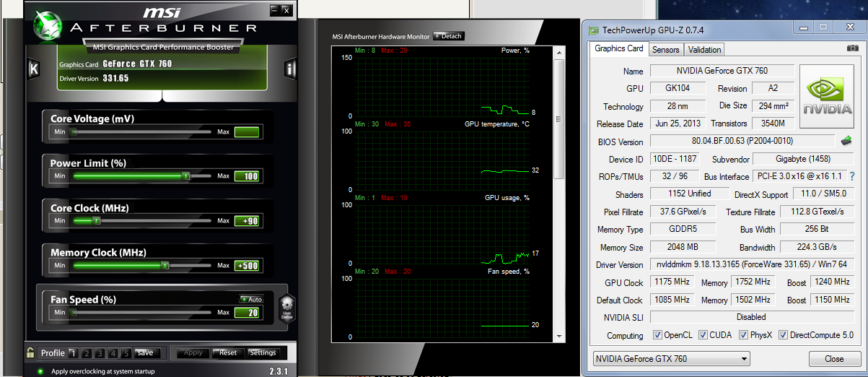Open the Afterburner info i button
Viewport: 868px width, 377px height.
coord(290,69)
